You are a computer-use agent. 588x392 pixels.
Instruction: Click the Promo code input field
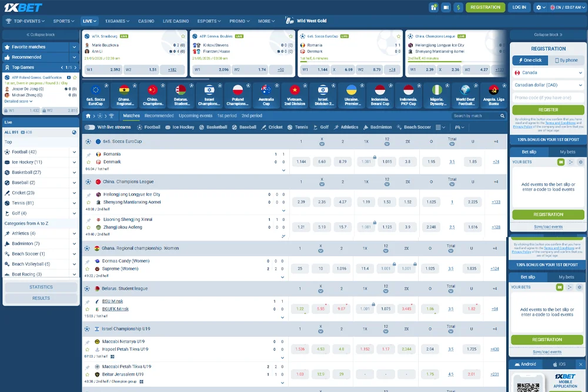[x=548, y=98]
